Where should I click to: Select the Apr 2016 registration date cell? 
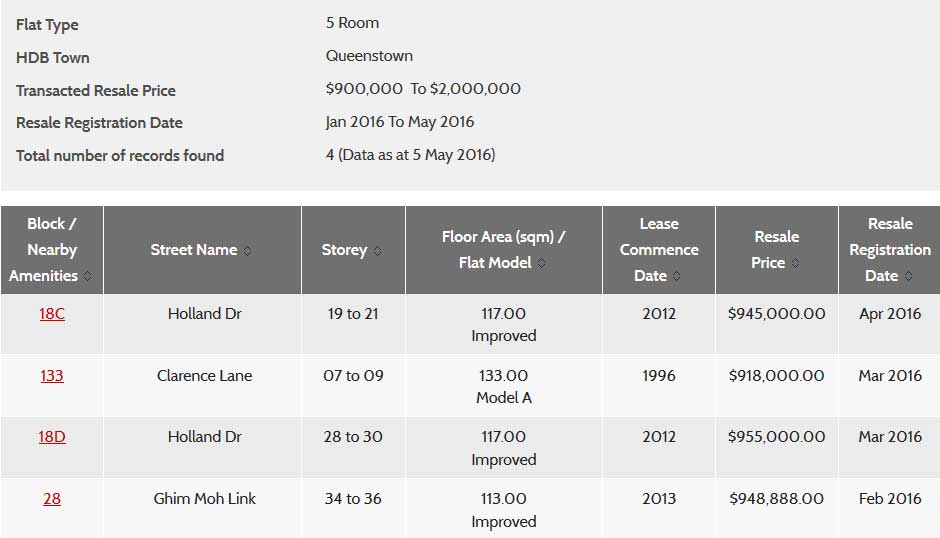890,314
